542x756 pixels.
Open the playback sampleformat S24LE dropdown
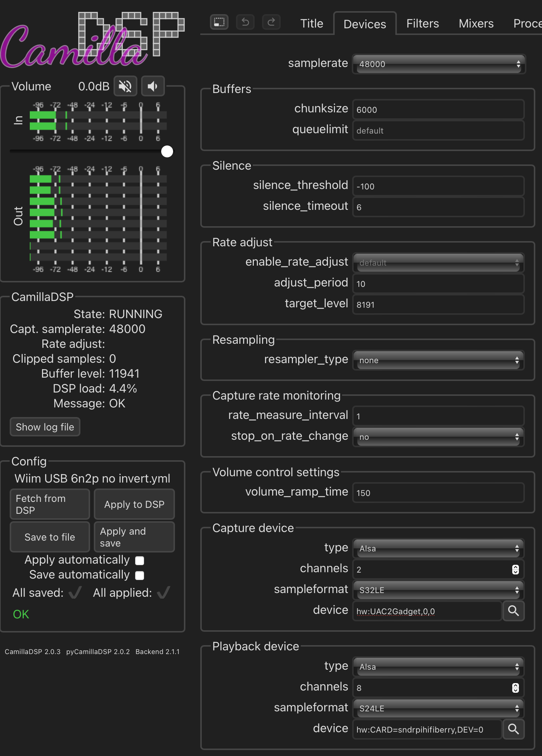pyautogui.click(x=439, y=708)
